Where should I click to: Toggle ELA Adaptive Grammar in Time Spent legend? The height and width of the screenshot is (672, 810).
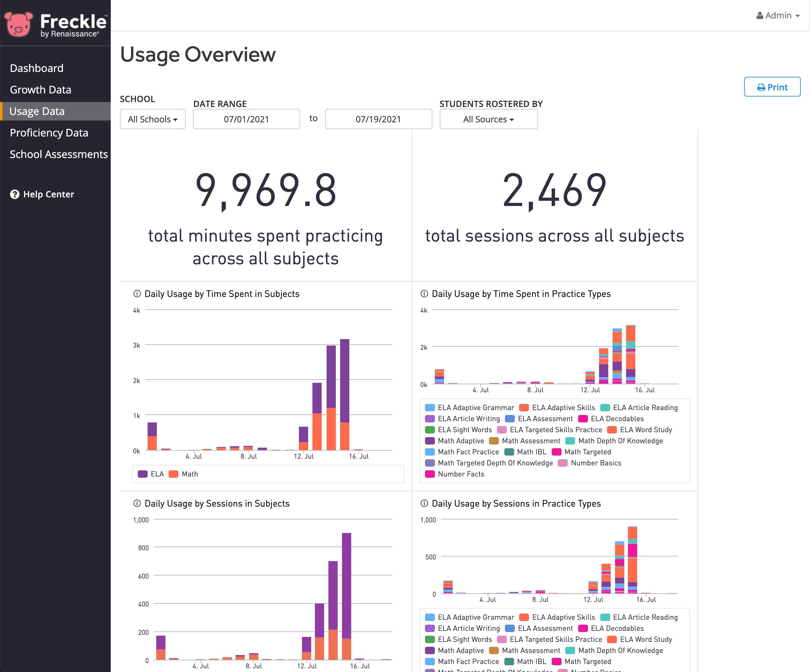[469, 408]
